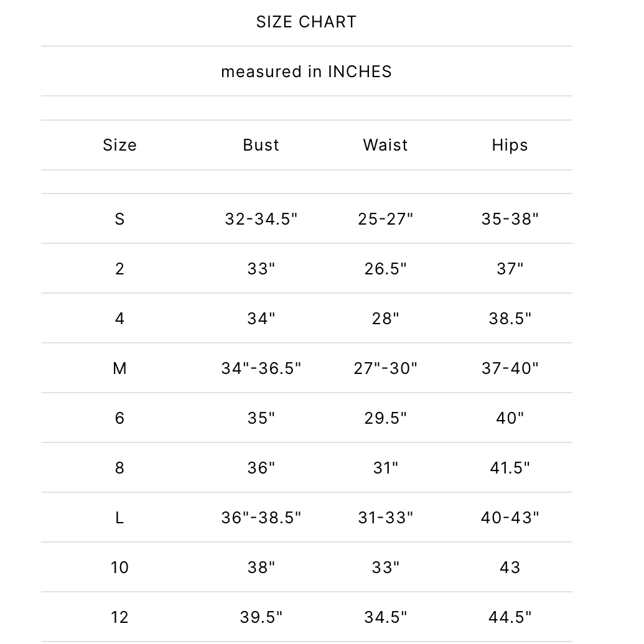The height and width of the screenshot is (644, 644).
Task: Click the 27"-30" waist value
Action: (x=385, y=368)
